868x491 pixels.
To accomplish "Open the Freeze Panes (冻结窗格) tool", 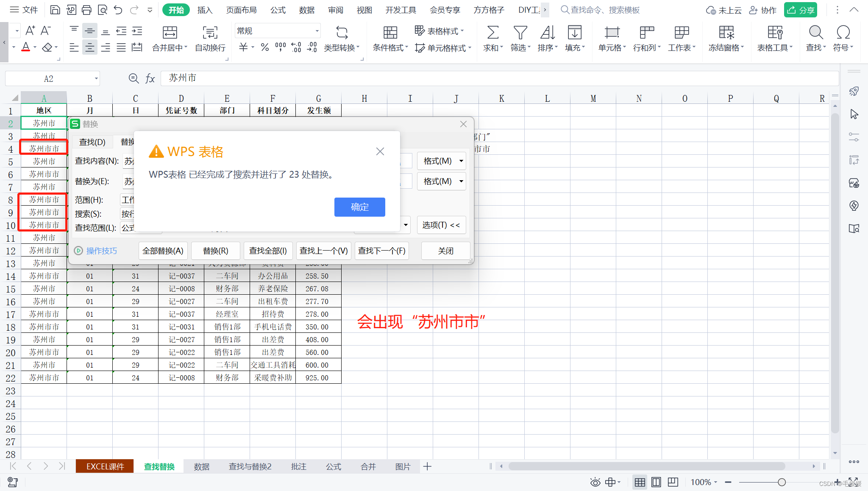I will (x=726, y=33).
